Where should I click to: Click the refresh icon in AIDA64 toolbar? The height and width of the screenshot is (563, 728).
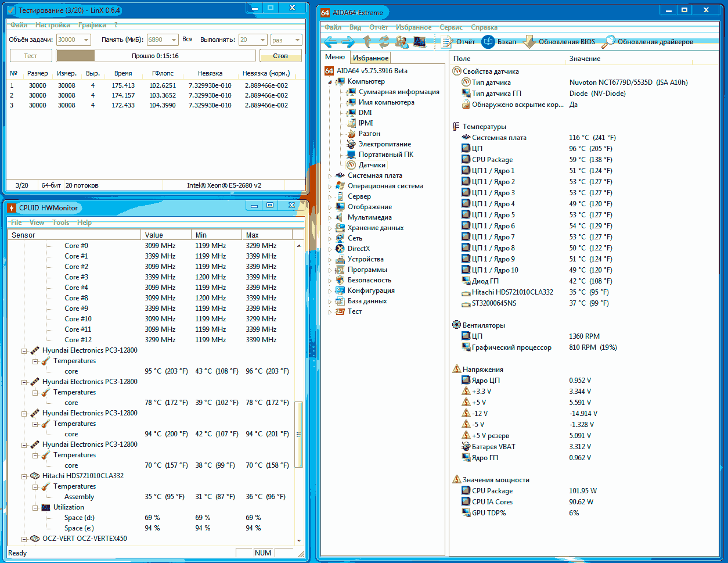tap(384, 42)
